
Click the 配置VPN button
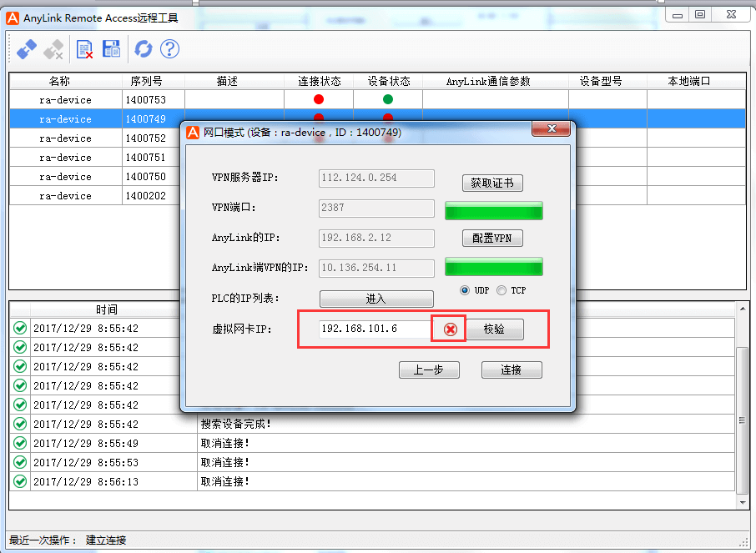(x=492, y=239)
